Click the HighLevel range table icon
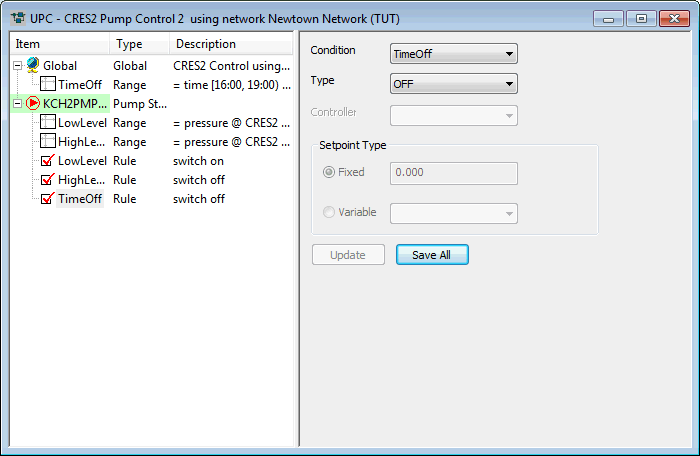The image size is (700, 456). tap(48, 141)
